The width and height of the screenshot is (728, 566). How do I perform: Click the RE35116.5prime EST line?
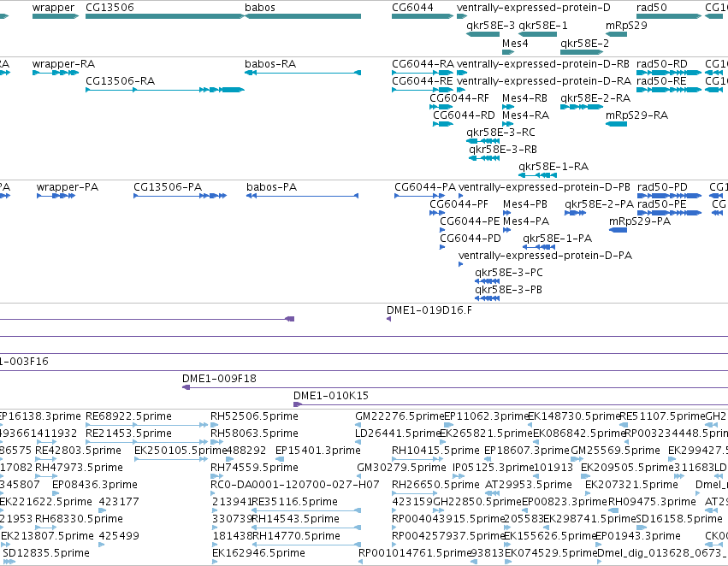[x=306, y=510]
